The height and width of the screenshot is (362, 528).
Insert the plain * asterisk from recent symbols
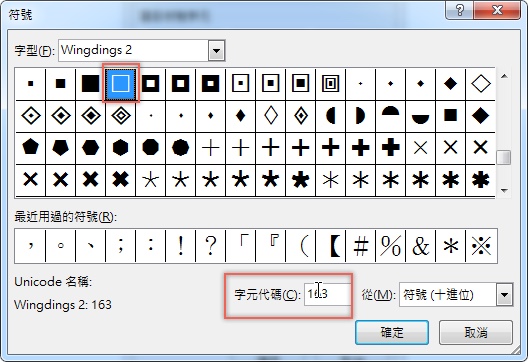pos(451,245)
